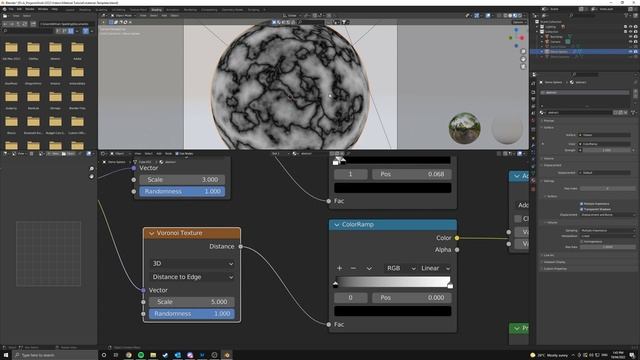Open the Texture properties tab icon
This screenshot has width=640, height=360.
(x=533, y=189)
